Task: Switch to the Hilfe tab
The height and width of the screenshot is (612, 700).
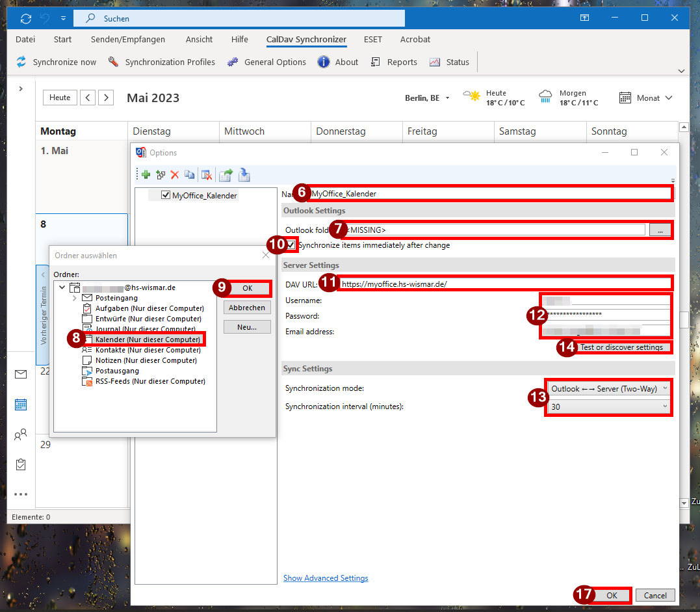Action: click(240, 39)
